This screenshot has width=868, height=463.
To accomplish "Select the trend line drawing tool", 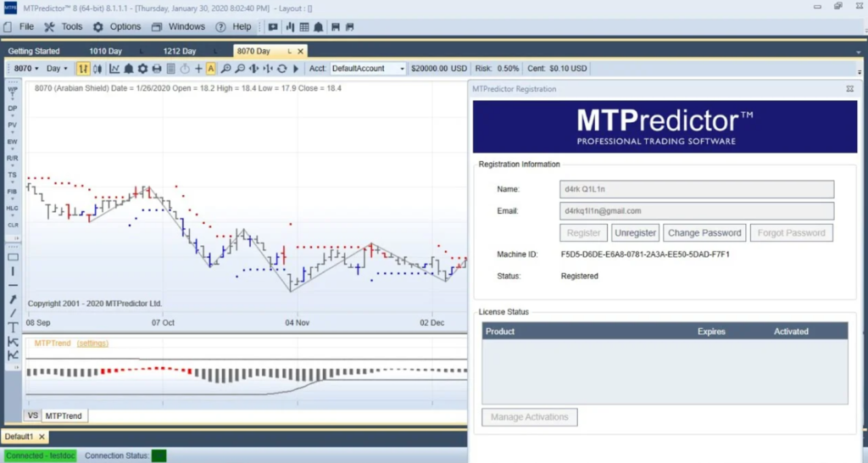I will point(13,314).
